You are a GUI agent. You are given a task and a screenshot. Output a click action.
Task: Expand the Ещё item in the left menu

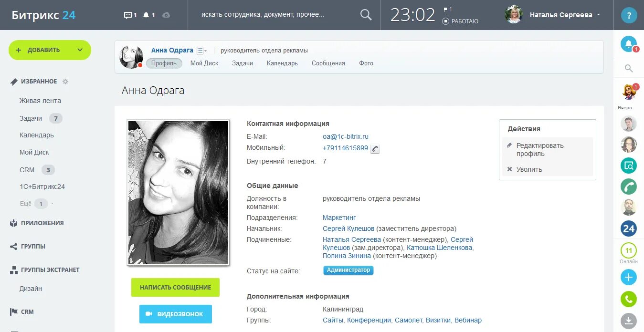click(x=27, y=203)
